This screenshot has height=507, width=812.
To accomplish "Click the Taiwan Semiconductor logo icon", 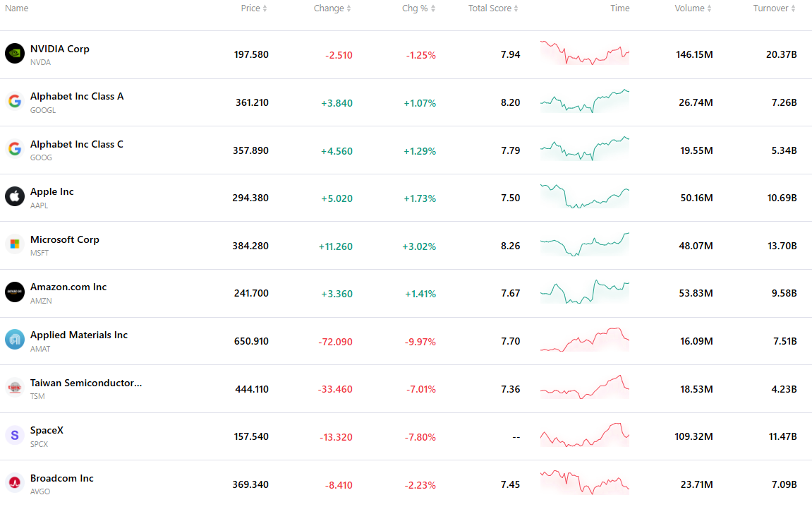I will click(15, 387).
